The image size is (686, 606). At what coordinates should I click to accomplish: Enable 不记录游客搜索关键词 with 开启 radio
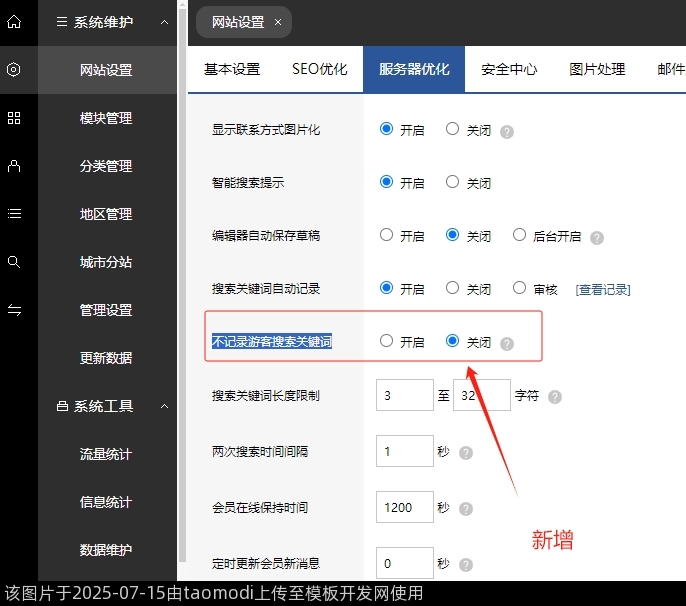point(386,341)
